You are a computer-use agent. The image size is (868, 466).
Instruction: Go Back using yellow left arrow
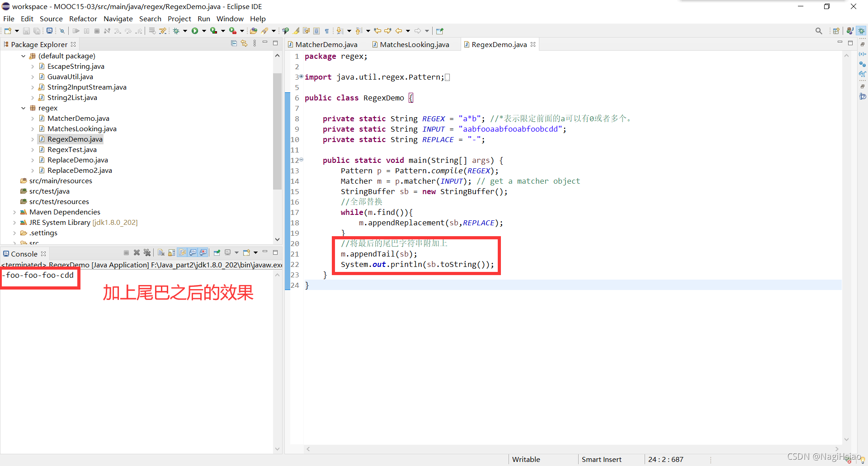(399, 31)
